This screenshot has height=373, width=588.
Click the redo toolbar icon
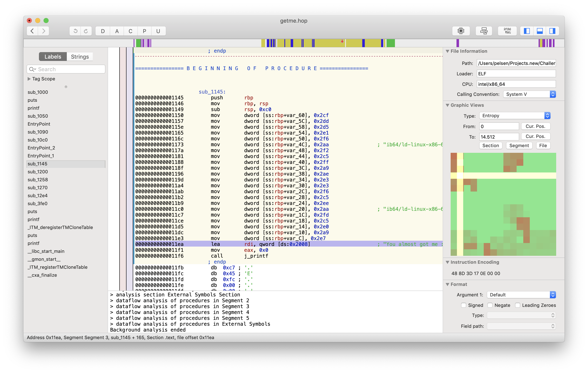pyautogui.click(x=86, y=31)
